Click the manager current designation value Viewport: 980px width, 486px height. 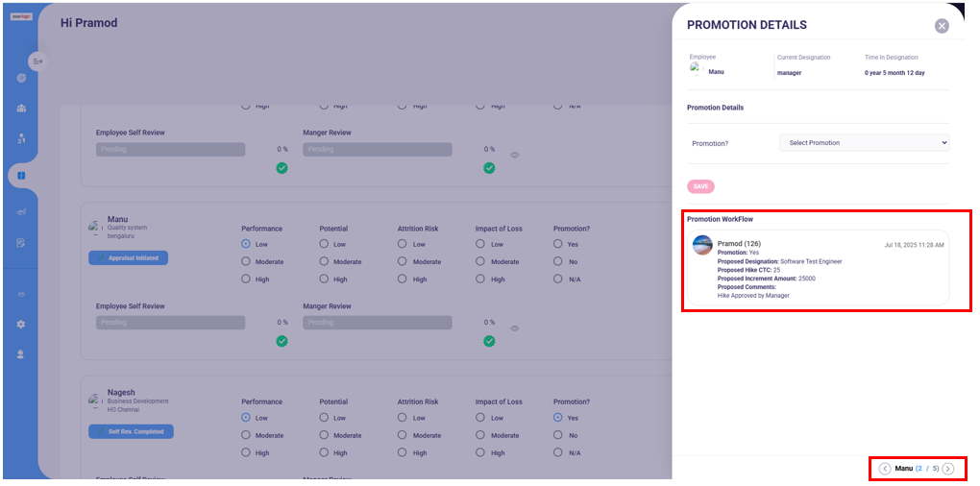point(789,73)
